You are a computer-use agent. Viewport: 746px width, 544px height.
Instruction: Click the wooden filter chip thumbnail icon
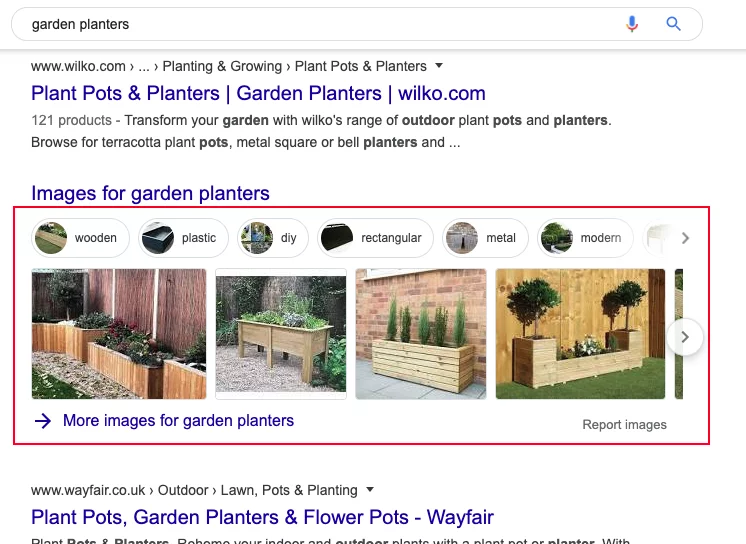(x=51, y=238)
